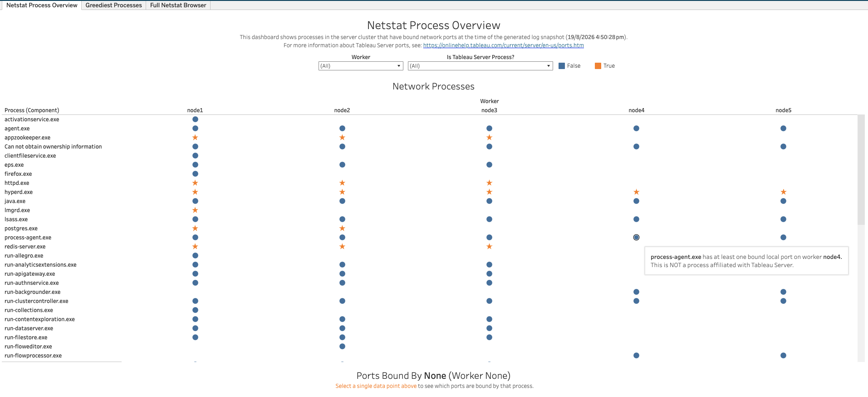The image size is (868, 397).
Task: Select run-apigateway.exe dot on node3
Action: (x=489, y=274)
